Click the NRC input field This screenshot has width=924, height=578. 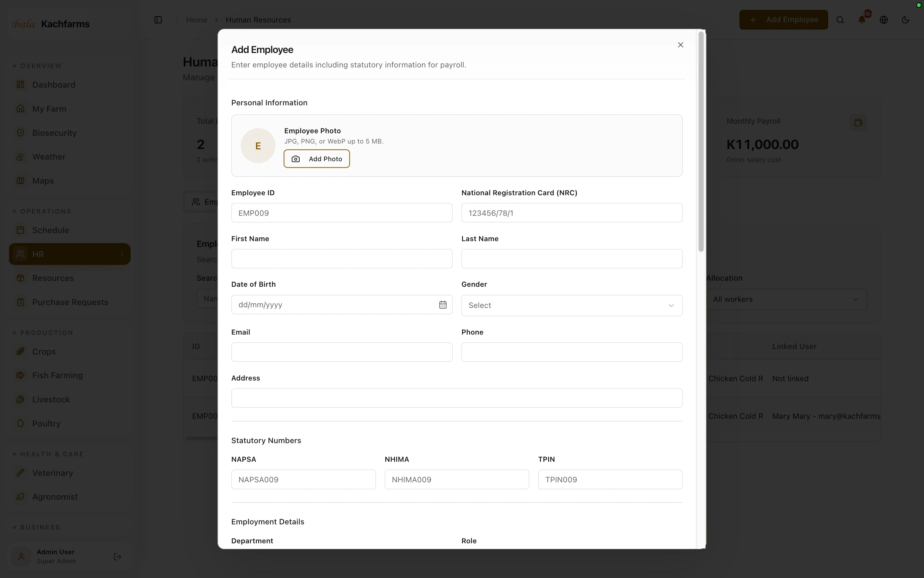572,213
